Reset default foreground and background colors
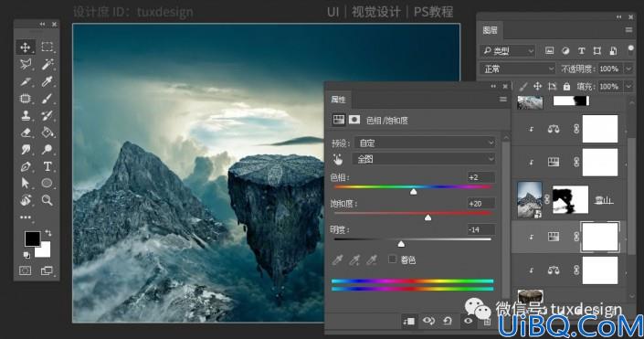Screen dimensions: 644x339 click(26, 255)
